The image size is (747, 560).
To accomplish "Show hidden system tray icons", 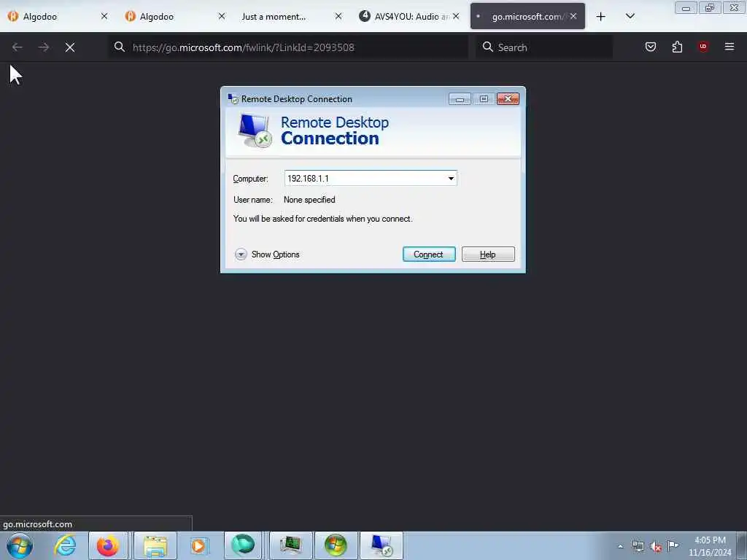I will point(620,546).
